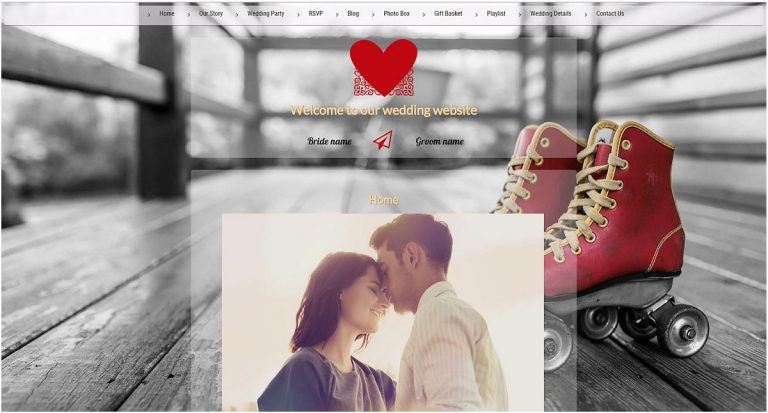
Task: Click the chevron before Contact Us
Action: [586, 14]
